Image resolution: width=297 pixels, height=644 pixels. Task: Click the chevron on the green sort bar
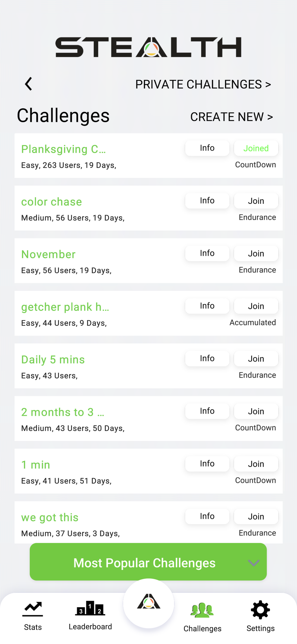(x=254, y=563)
